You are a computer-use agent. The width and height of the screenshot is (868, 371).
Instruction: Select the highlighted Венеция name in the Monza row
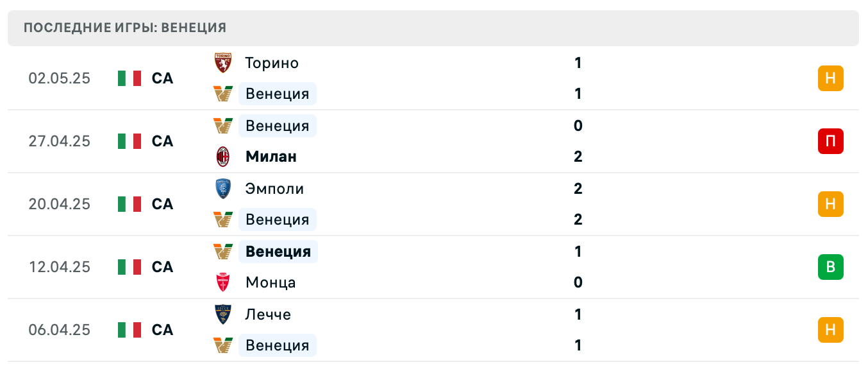click(278, 252)
